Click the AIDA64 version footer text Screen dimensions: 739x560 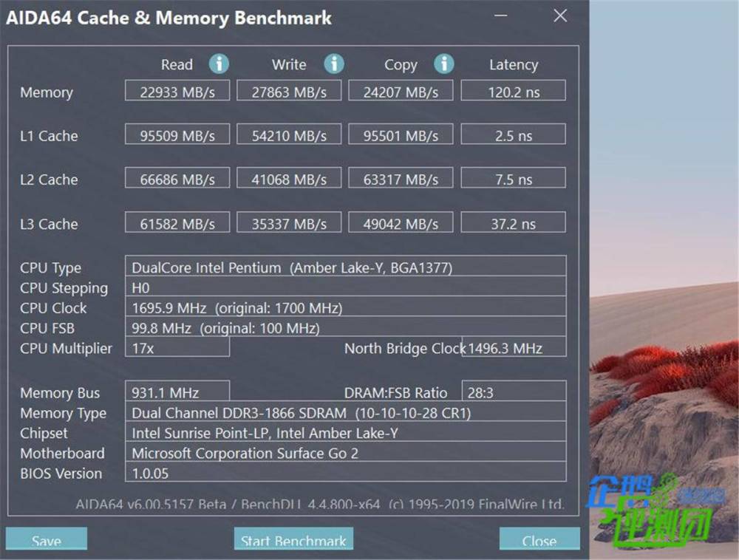(x=319, y=504)
